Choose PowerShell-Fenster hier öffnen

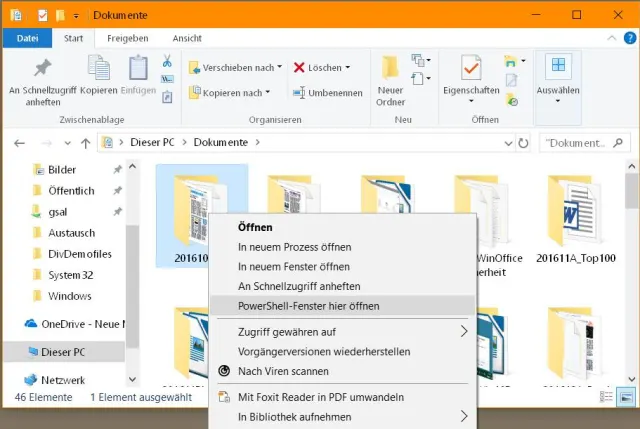342,306
